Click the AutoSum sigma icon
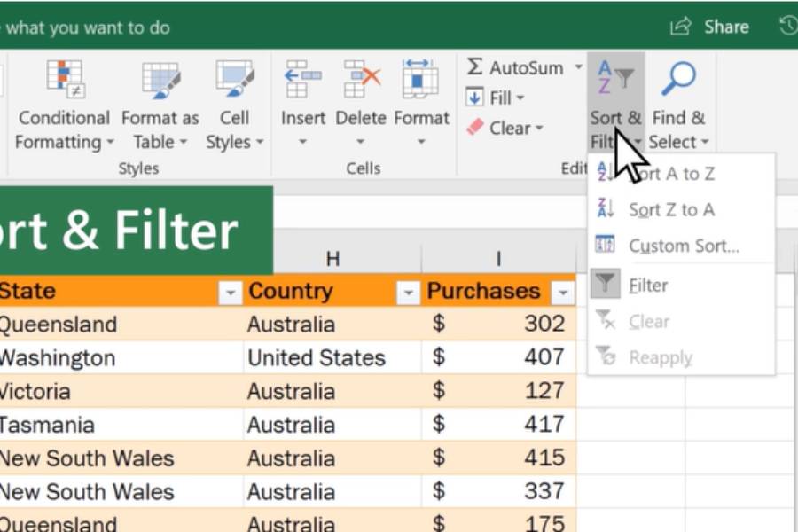Screen dimensions: 798x532 point(474,66)
